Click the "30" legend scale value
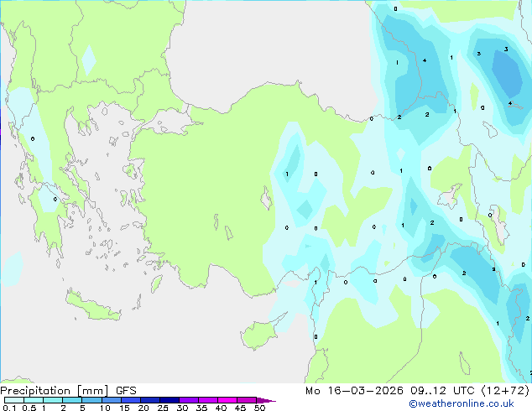 tap(182, 408)
